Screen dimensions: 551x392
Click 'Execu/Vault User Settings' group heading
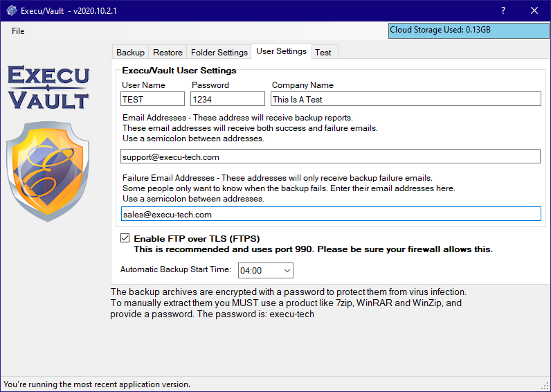[x=179, y=71]
